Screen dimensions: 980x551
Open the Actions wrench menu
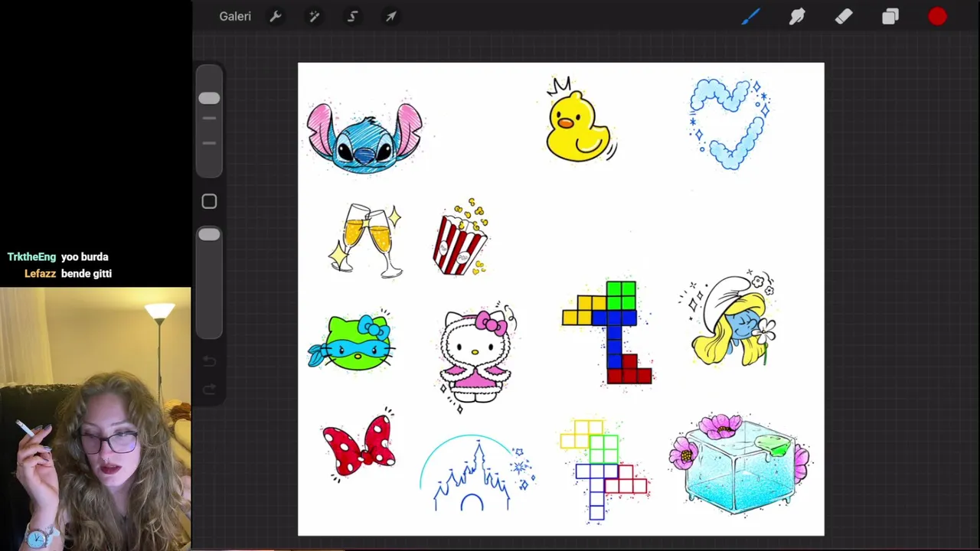[x=276, y=16]
